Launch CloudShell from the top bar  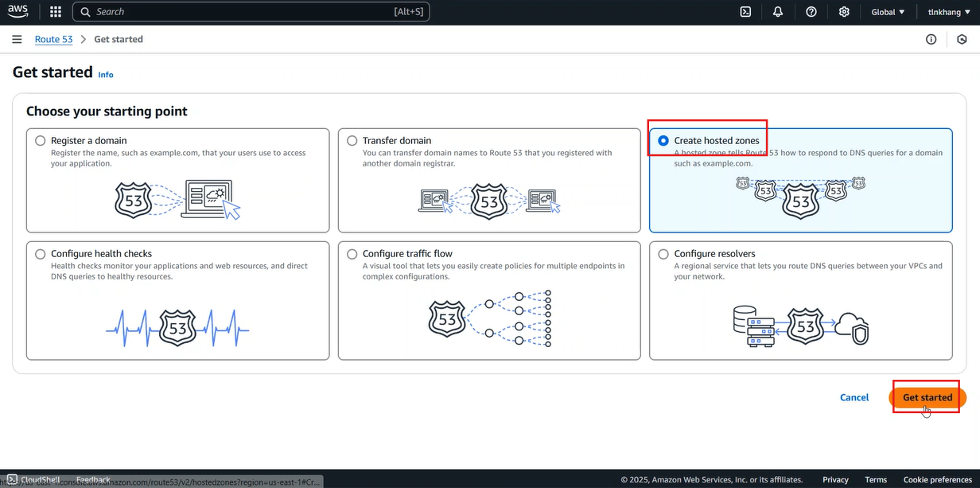[745, 12]
